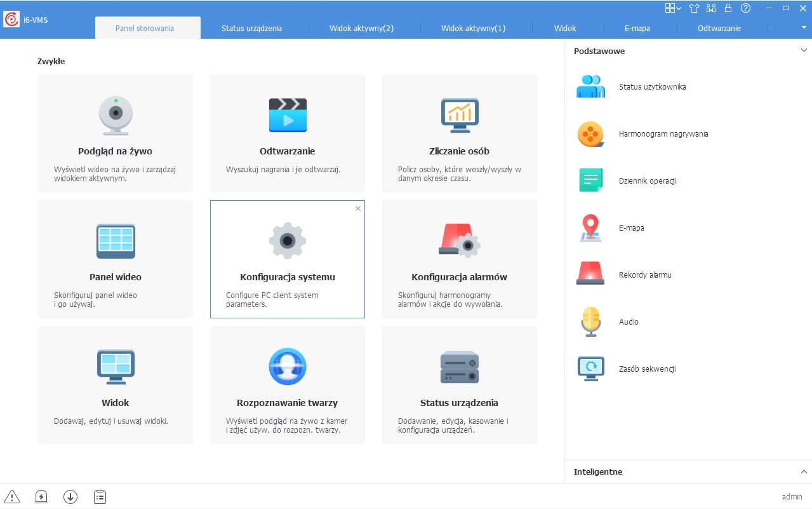Open the clipboard task list icon
Screen dimensions: 812x509
coord(100,497)
